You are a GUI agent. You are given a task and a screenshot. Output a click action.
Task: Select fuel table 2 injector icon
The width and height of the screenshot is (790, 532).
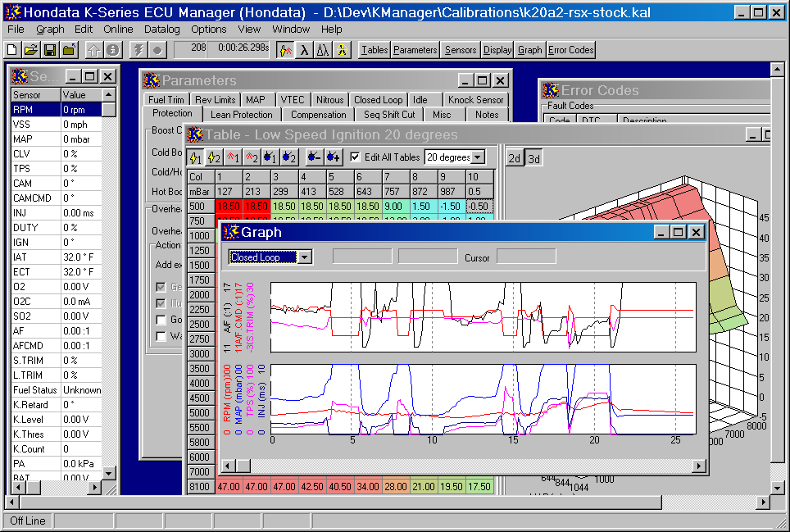click(288, 157)
